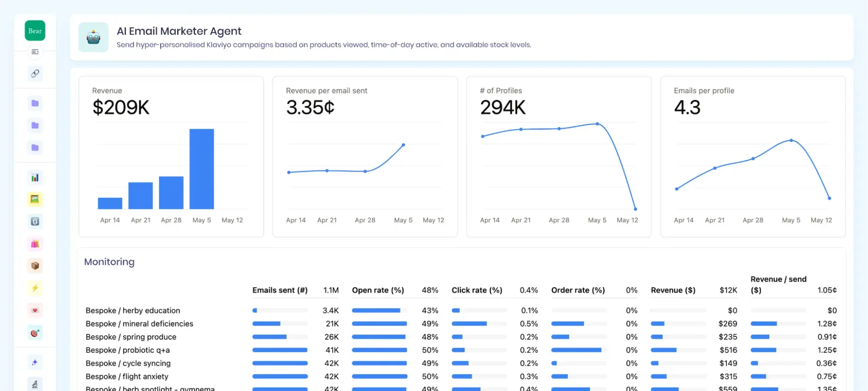Click the purple sparkles sidebar icon
Image resolution: width=868 pixels, height=391 pixels.
click(35, 362)
